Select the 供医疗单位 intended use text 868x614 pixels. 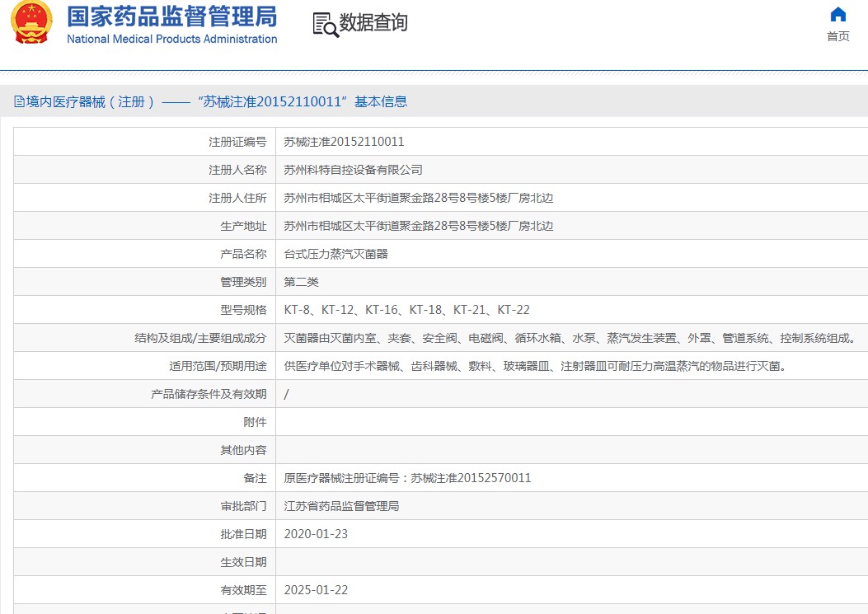pyautogui.click(x=535, y=367)
